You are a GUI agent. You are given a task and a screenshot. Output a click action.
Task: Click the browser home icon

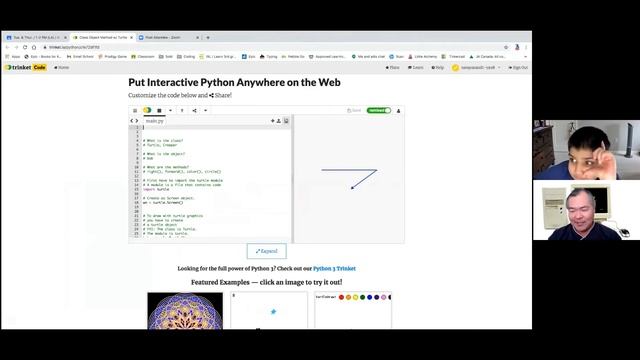(x=34, y=47)
